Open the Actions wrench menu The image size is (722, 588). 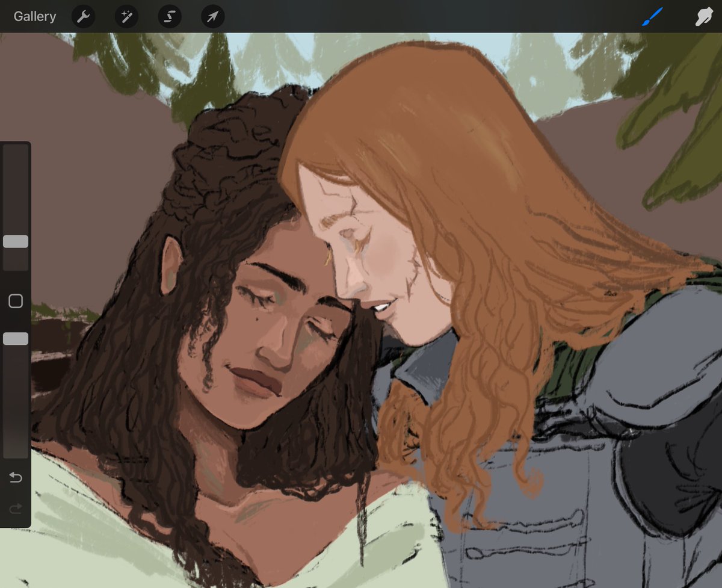(x=83, y=17)
